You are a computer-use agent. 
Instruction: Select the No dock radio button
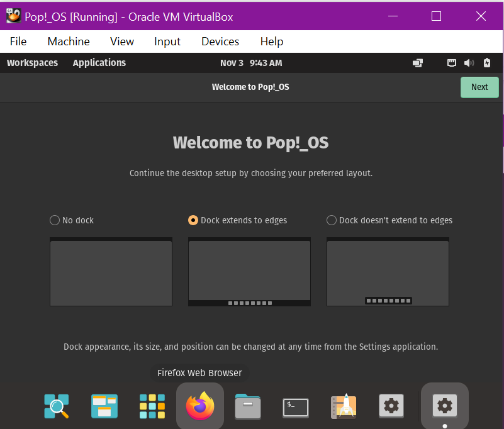pos(55,220)
